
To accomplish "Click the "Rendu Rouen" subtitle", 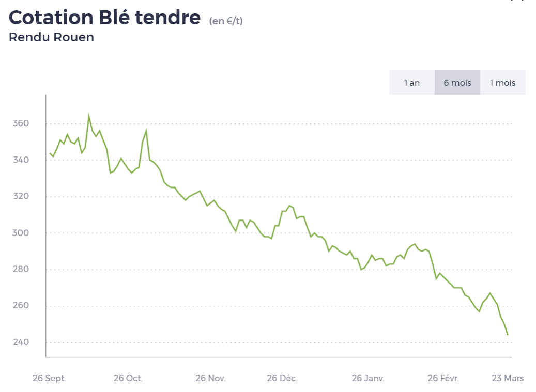I will pos(52,37).
